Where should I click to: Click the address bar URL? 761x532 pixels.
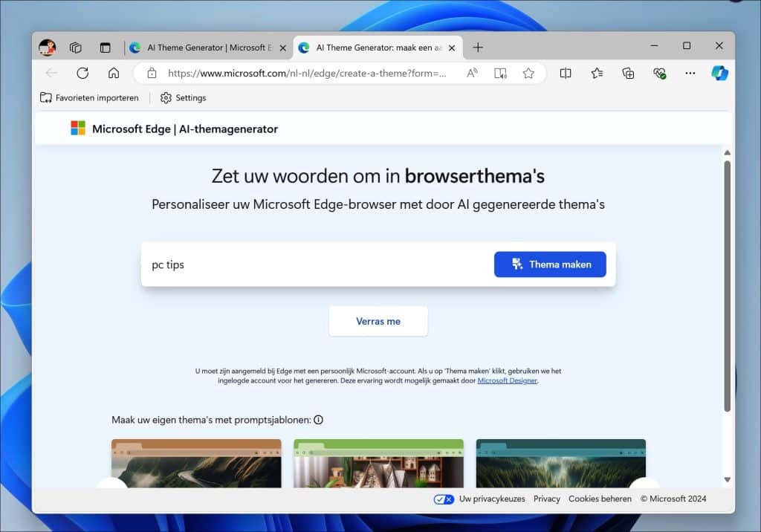coord(307,74)
